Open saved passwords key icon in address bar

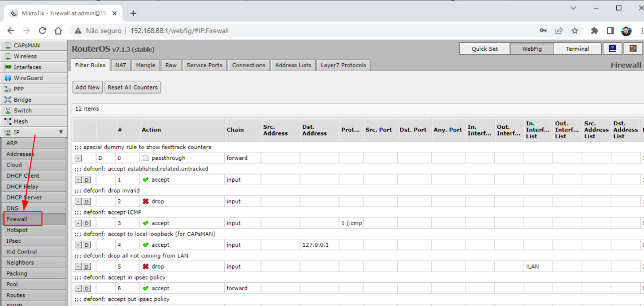(543, 30)
